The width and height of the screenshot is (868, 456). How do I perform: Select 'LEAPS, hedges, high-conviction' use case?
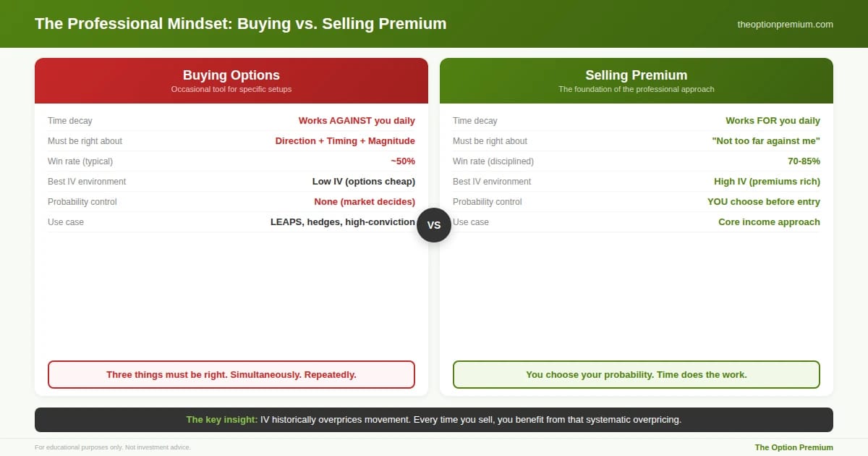(x=343, y=222)
